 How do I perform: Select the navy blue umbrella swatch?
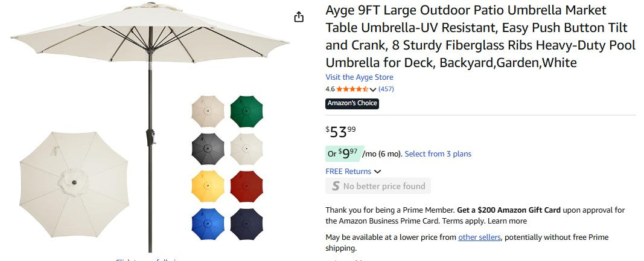[x=246, y=223]
